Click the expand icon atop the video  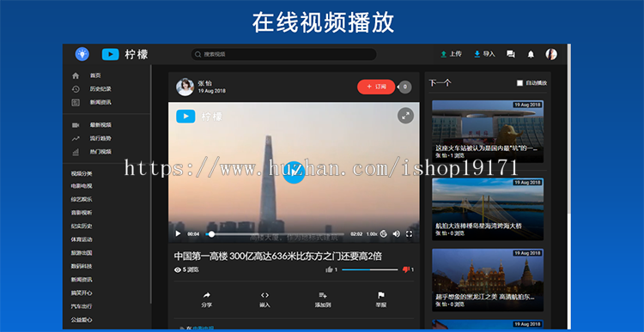[x=405, y=116]
